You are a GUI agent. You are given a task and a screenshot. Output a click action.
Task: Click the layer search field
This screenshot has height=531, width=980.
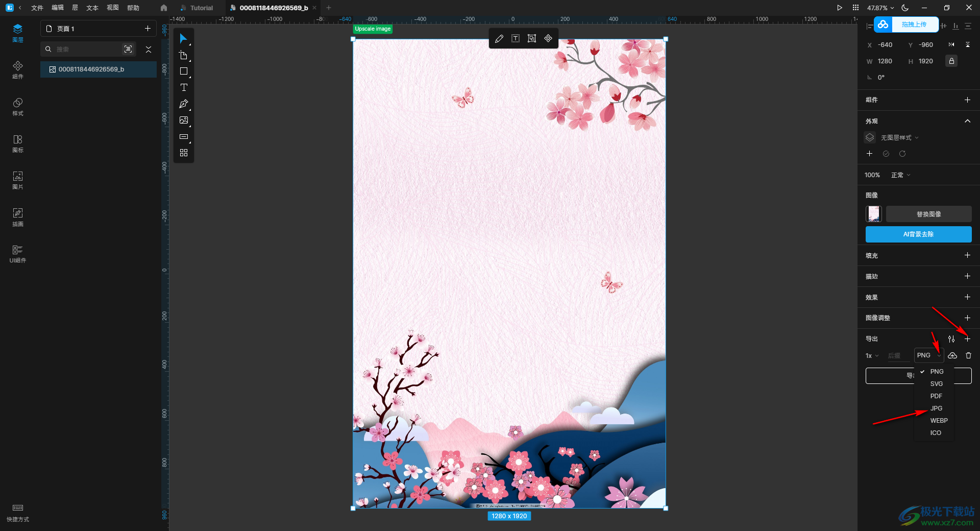[x=87, y=49]
